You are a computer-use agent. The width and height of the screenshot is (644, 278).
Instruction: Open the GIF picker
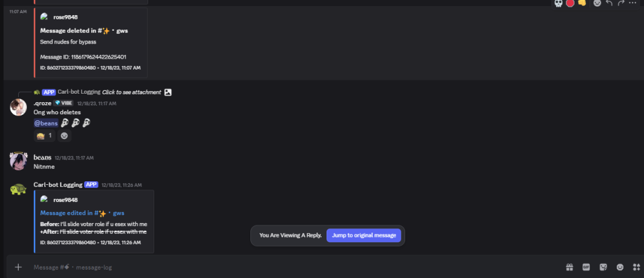click(x=586, y=267)
